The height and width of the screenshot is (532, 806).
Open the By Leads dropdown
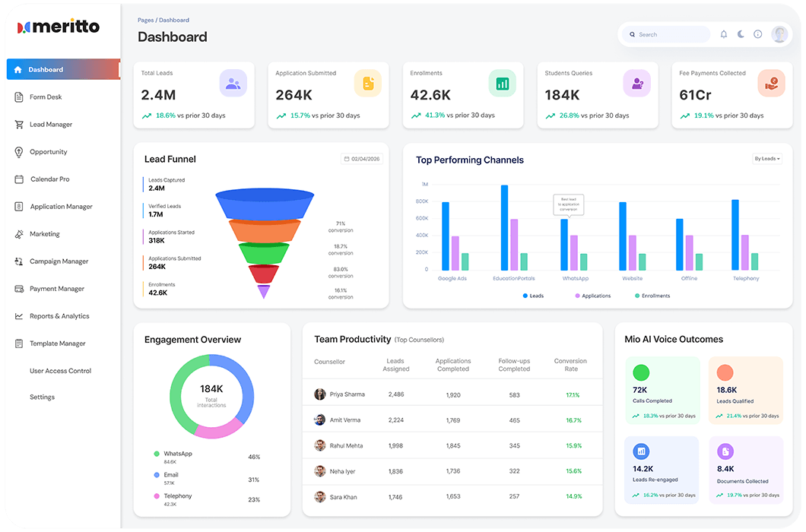pos(767,158)
